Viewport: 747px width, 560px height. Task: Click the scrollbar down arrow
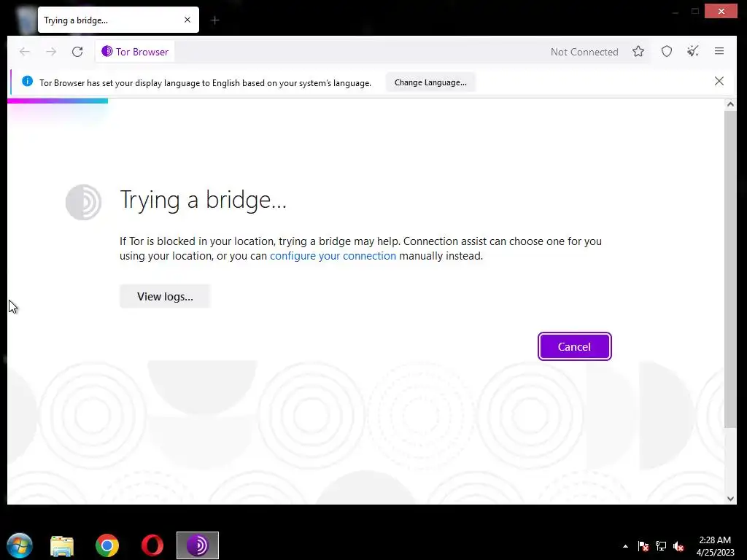coord(730,499)
